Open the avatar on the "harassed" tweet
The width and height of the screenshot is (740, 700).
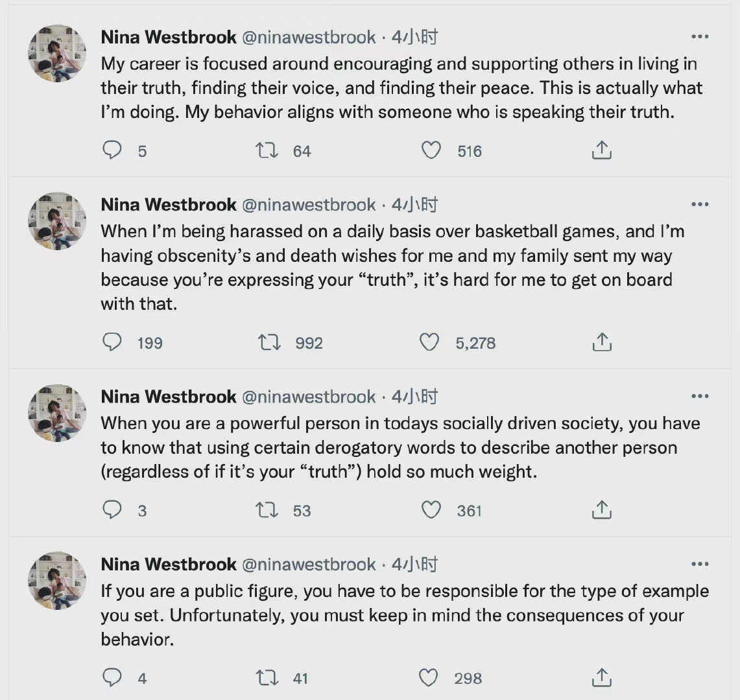pyautogui.click(x=57, y=221)
